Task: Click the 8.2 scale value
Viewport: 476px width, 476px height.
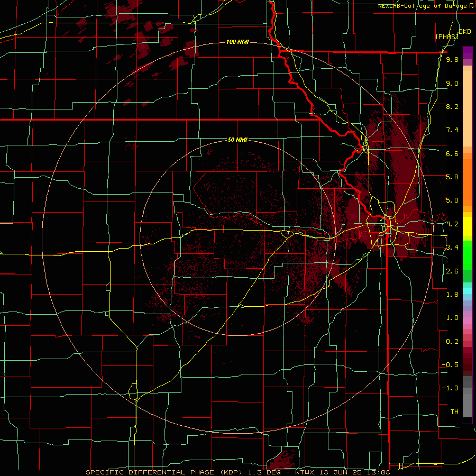Action: click(452, 106)
